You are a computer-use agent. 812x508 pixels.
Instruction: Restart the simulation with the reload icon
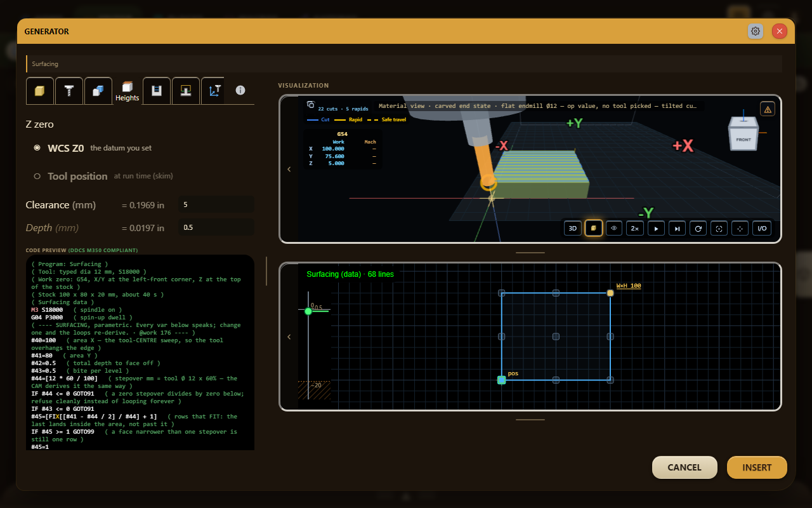point(698,228)
